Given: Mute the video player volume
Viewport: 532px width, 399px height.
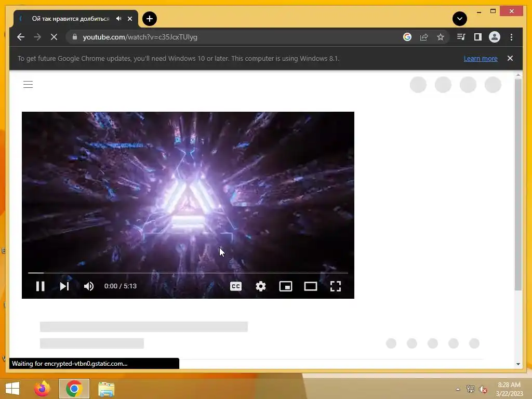Looking at the screenshot, I should pyautogui.click(x=89, y=286).
